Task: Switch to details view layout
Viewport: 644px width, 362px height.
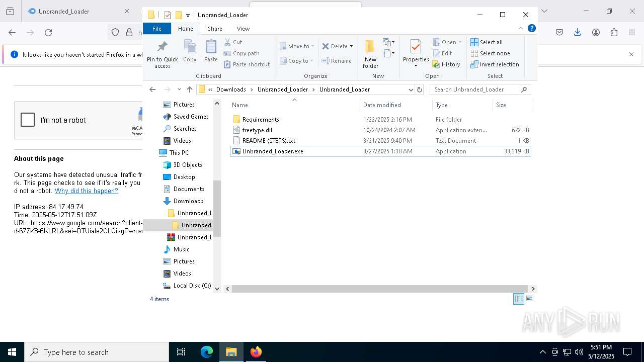Action: 519,299
